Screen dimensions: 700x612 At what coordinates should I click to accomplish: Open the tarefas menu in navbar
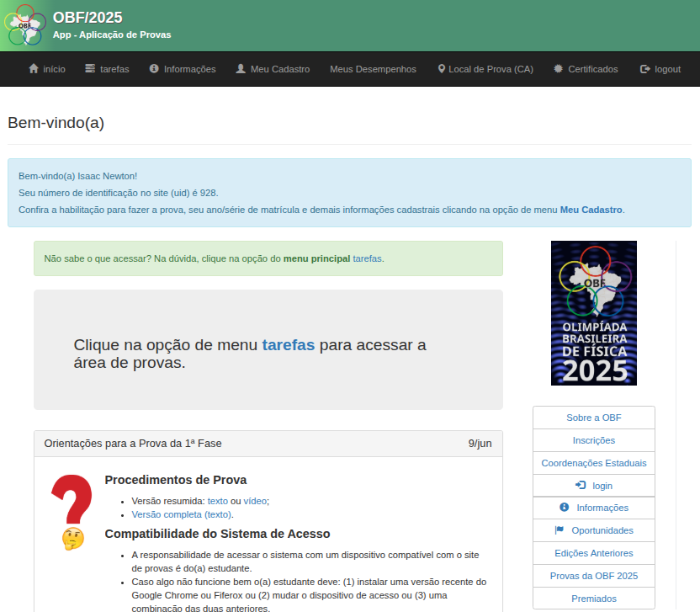click(107, 69)
